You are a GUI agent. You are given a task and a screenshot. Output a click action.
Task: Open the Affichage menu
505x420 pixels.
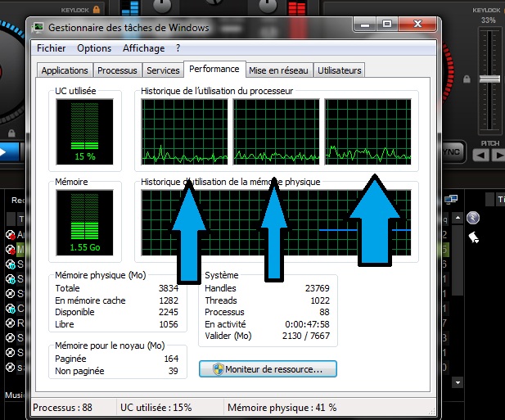coord(143,48)
